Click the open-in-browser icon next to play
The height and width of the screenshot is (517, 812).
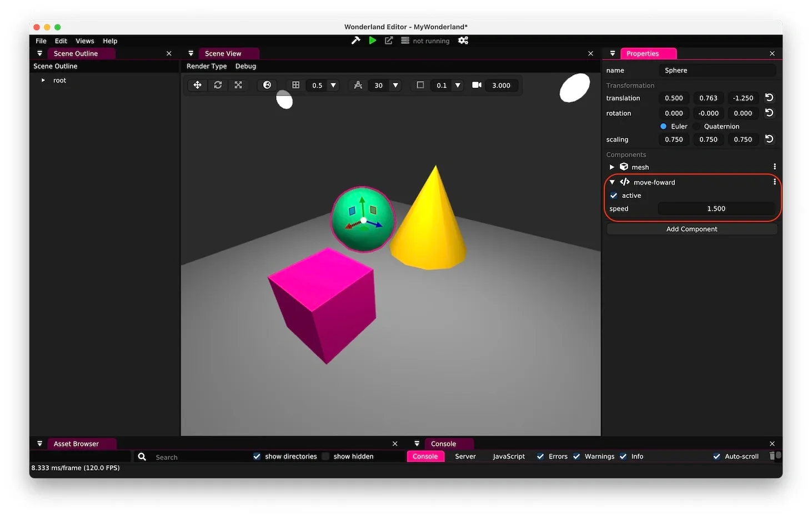[x=388, y=40]
